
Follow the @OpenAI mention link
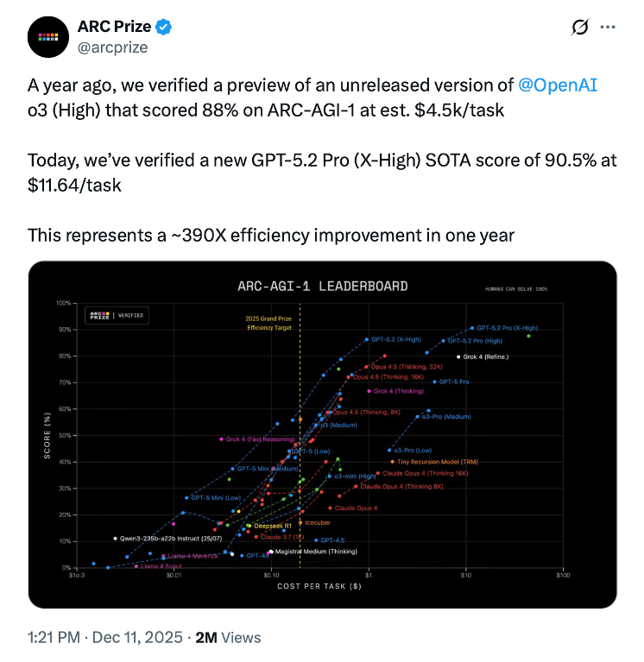click(558, 85)
